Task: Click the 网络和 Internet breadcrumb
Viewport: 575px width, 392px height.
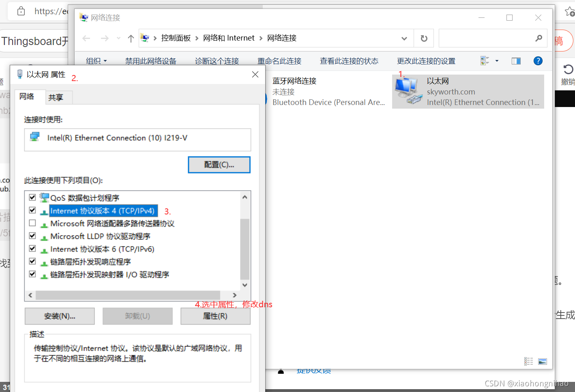Action: click(x=229, y=38)
